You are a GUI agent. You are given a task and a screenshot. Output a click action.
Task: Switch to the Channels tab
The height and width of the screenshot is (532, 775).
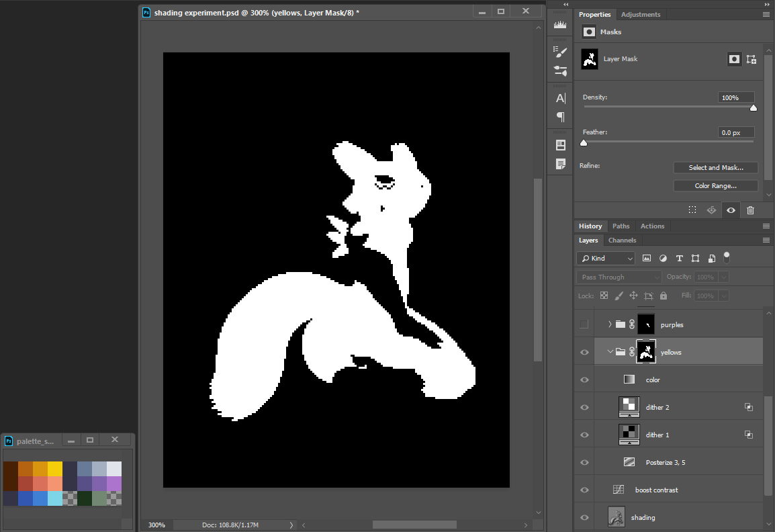point(622,240)
